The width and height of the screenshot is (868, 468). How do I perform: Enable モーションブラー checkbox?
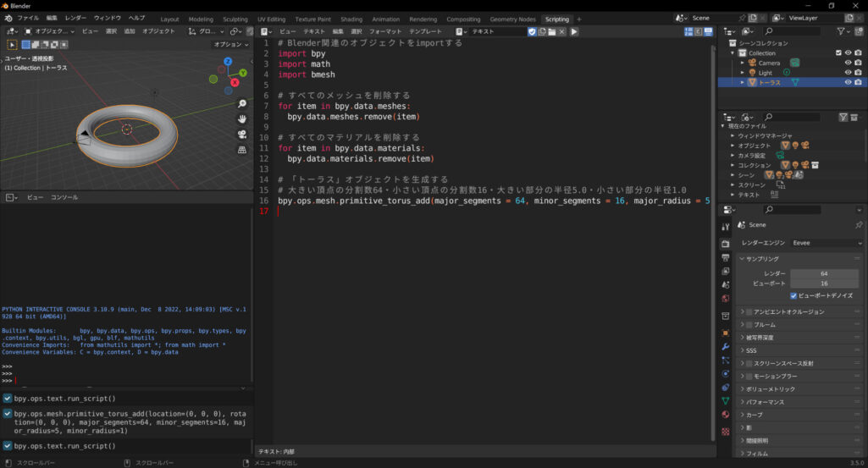point(749,376)
